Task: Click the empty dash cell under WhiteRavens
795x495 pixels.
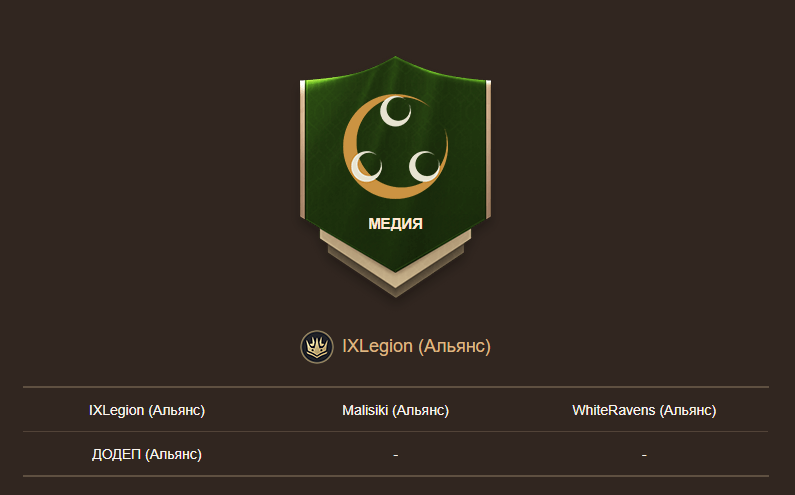Action: pos(644,455)
